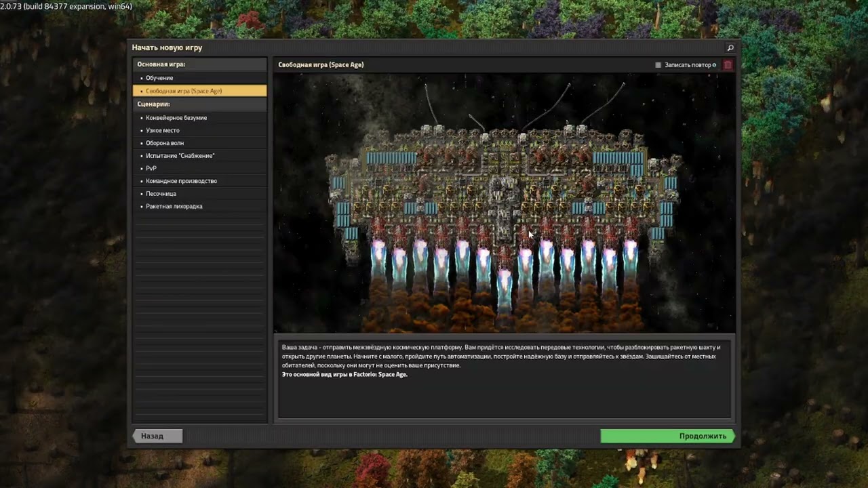Image resolution: width=868 pixels, height=488 pixels.
Task: Click the red trash delete icon
Action: 728,65
